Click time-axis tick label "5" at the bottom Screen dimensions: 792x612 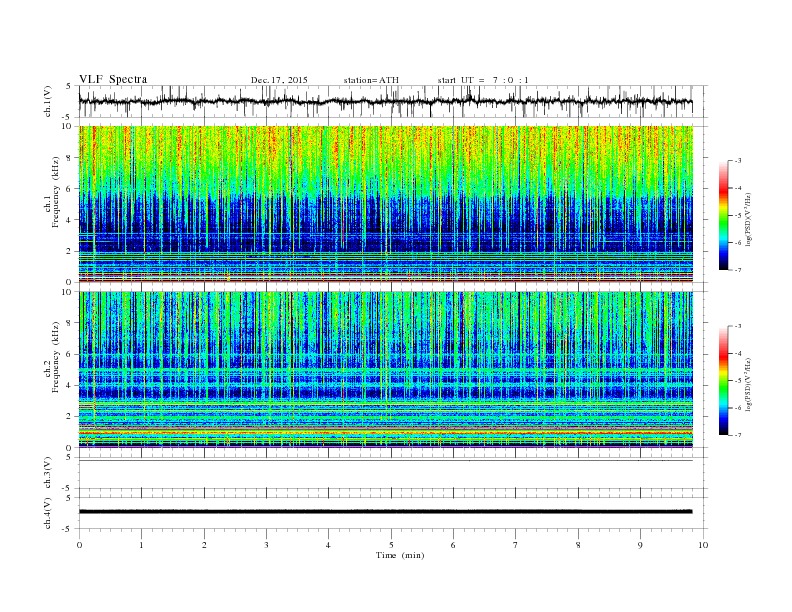[391, 545]
